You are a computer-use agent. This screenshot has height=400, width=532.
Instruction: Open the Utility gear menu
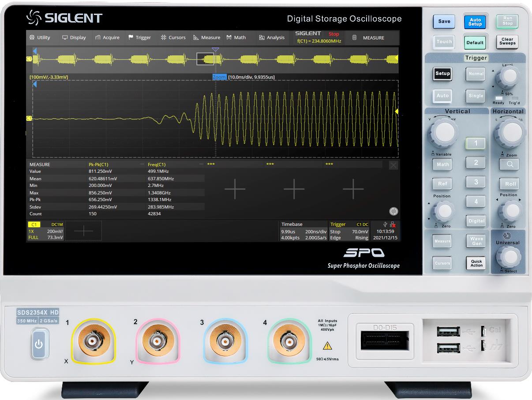tap(32, 37)
